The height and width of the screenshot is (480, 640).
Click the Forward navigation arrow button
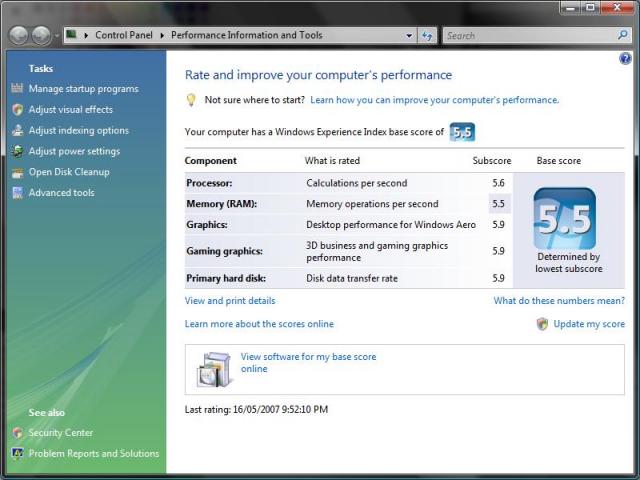pos(41,36)
